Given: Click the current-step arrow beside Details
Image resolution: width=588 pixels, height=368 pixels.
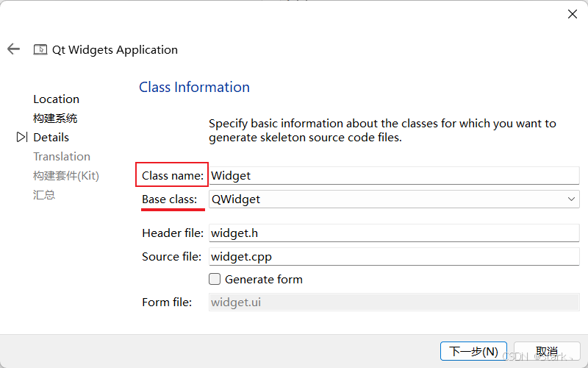Looking at the screenshot, I should pyautogui.click(x=22, y=138).
